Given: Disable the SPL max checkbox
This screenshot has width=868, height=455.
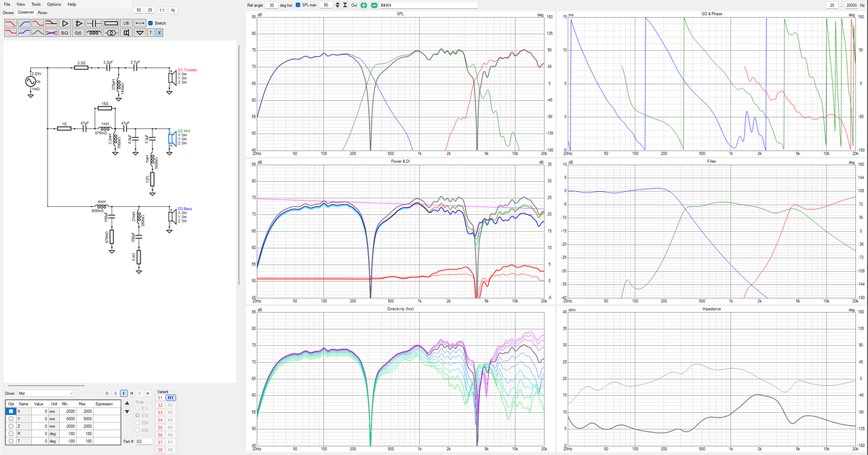Looking at the screenshot, I should point(298,5).
